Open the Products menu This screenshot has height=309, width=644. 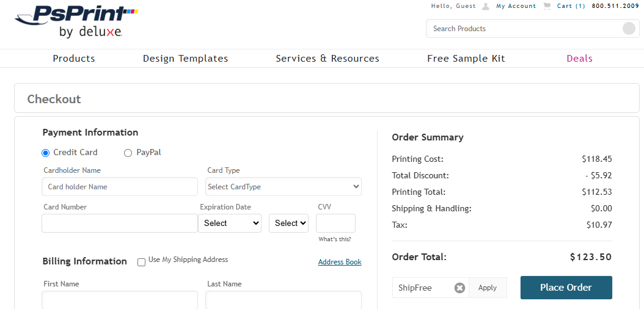coord(74,59)
